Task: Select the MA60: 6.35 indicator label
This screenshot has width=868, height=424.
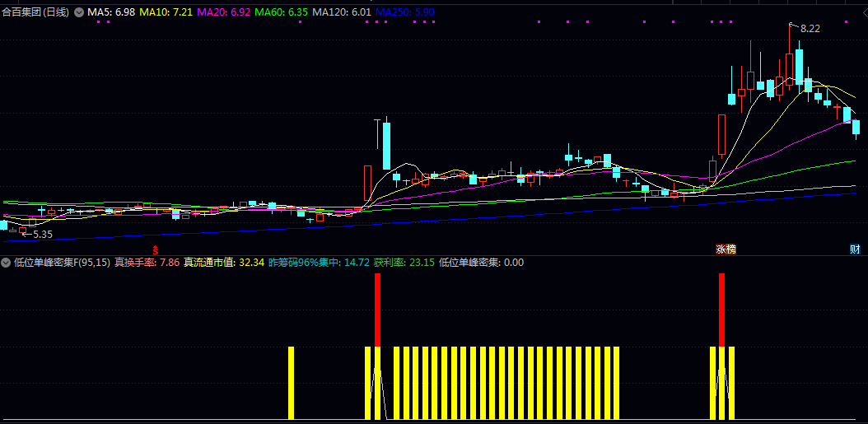Action: (282, 12)
